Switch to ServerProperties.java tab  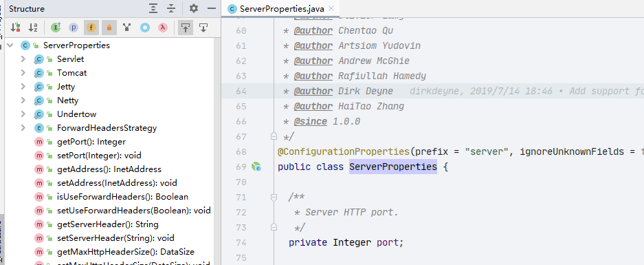point(276,9)
